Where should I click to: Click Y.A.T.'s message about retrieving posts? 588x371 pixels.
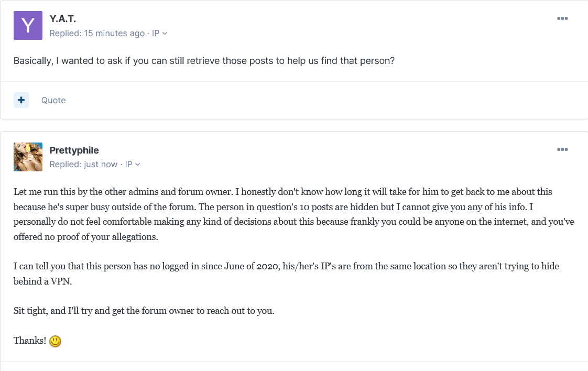pos(204,61)
